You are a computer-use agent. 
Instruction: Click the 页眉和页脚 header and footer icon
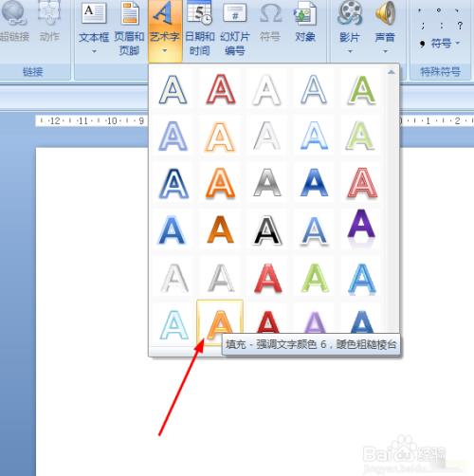(129, 28)
